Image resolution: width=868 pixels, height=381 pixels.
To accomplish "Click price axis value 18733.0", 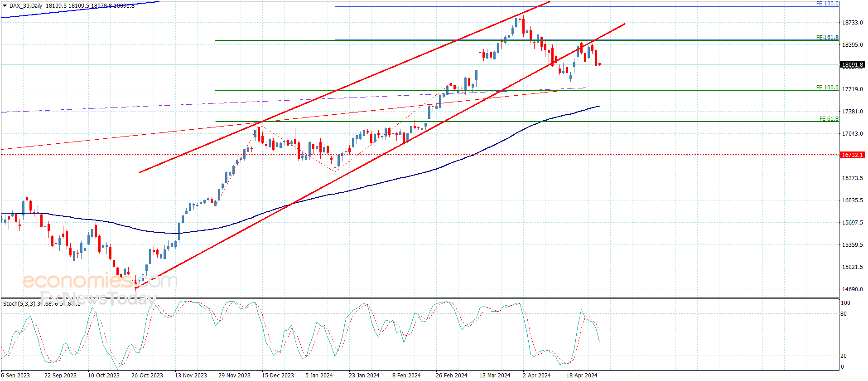I will click(x=852, y=23).
